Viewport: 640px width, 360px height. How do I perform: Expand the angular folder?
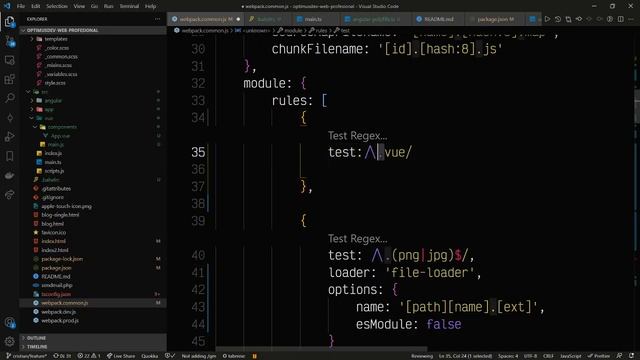(x=53, y=100)
